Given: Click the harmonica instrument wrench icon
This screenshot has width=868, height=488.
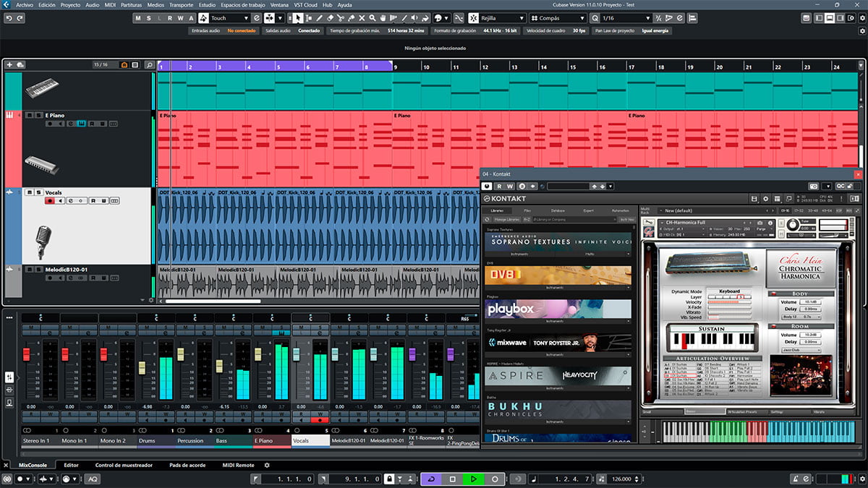Looking at the screenshot, I should (650, 222).
